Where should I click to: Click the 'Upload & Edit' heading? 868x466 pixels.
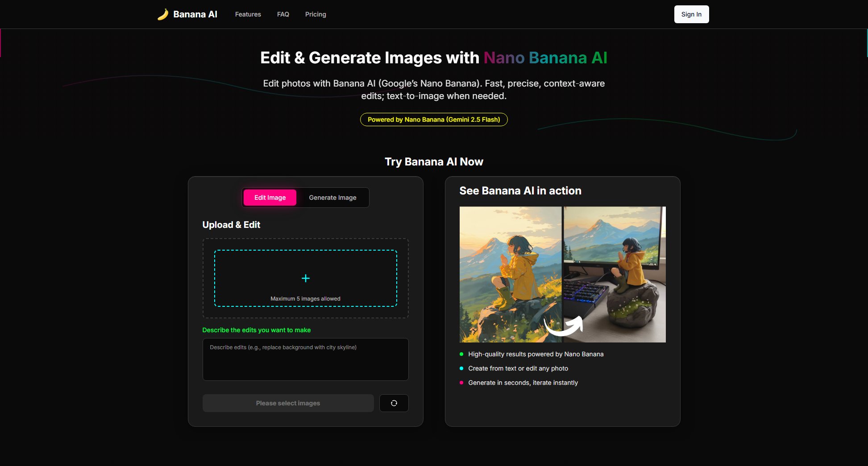231,225
